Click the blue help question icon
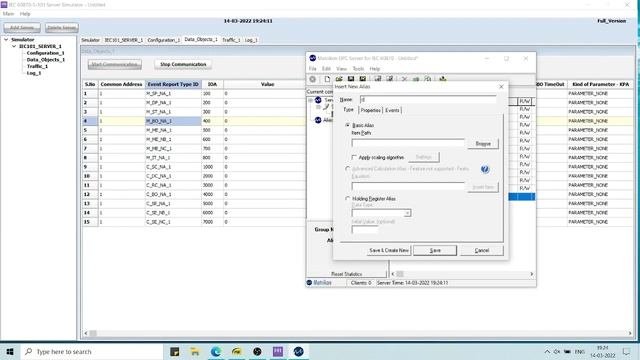The height and width of the screenshot is (360, 640). click(x=484, y=169)
